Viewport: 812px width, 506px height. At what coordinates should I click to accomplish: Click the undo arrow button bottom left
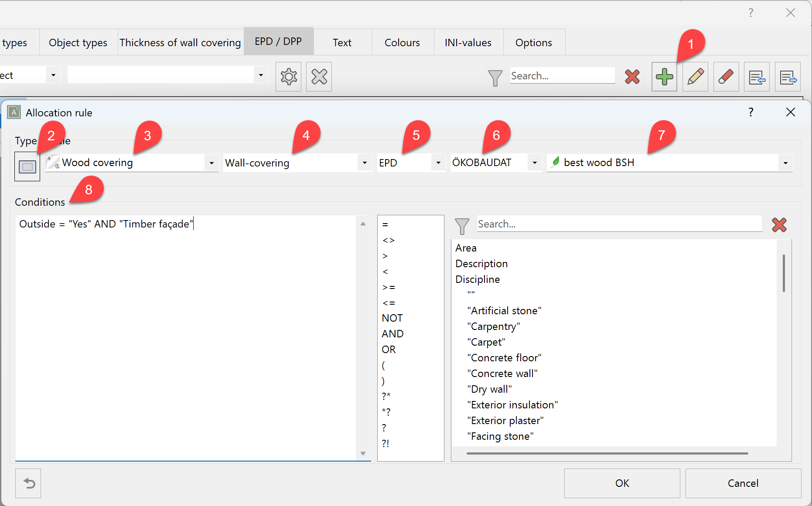pyautogui.click(x=28, y=483)
